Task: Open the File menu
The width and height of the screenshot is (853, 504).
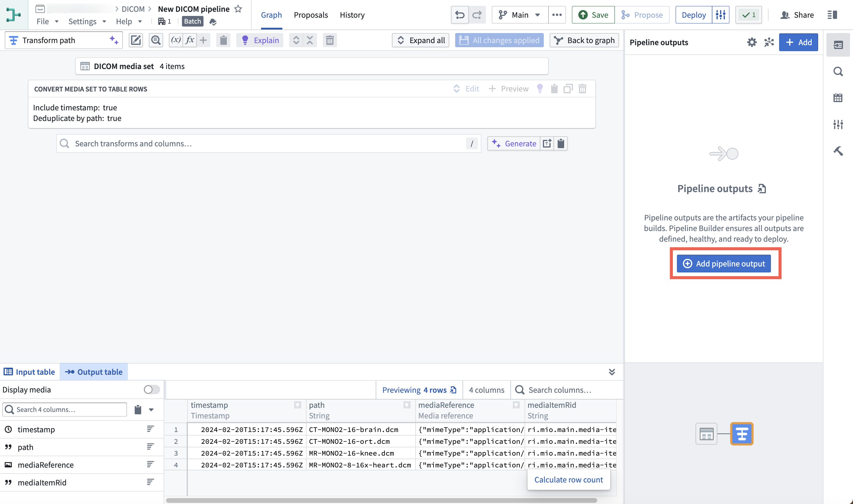Action: [x=47, y=22]
